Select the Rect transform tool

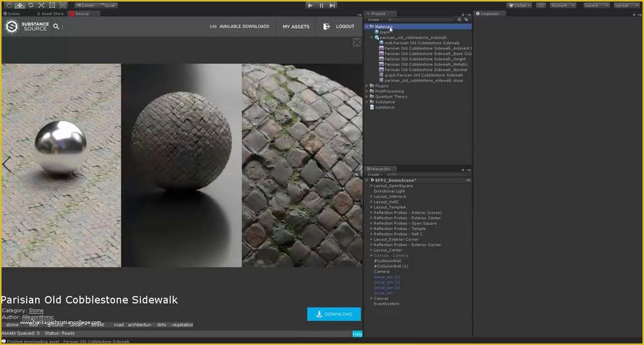point(52,5)
